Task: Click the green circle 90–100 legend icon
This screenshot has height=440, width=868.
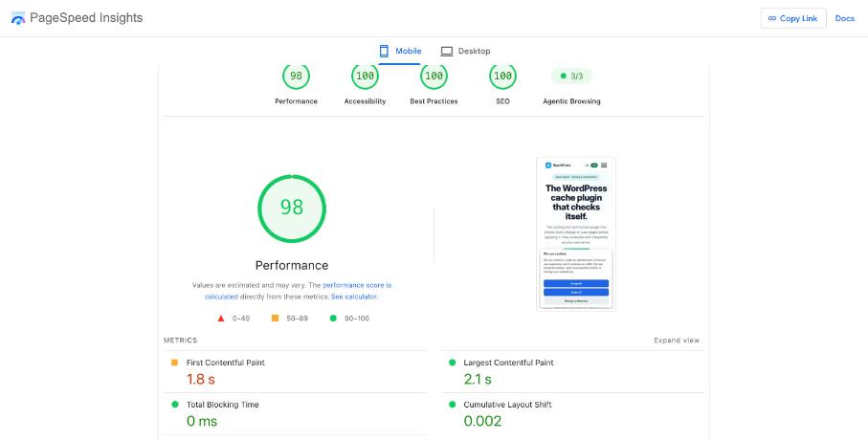Action: (x=333, y=319)
